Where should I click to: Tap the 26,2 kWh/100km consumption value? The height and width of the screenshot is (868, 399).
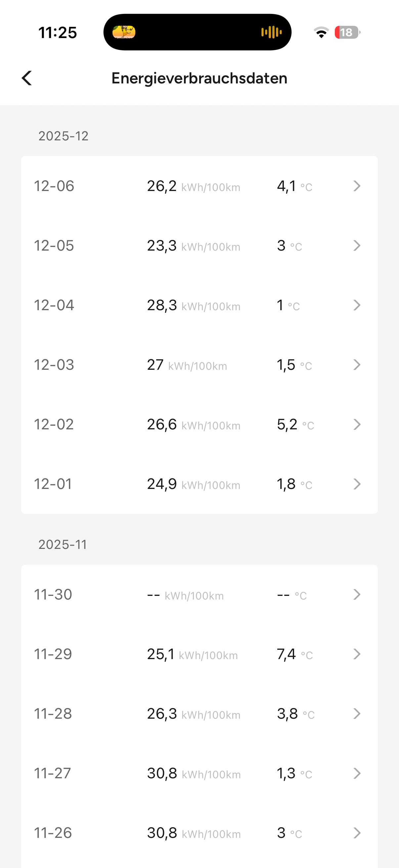coord(193,186)
